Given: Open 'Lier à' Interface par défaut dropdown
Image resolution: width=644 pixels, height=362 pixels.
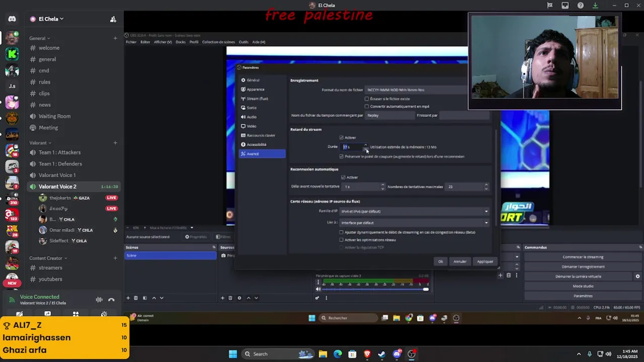Looking at the screenshot, I should 414,223.
